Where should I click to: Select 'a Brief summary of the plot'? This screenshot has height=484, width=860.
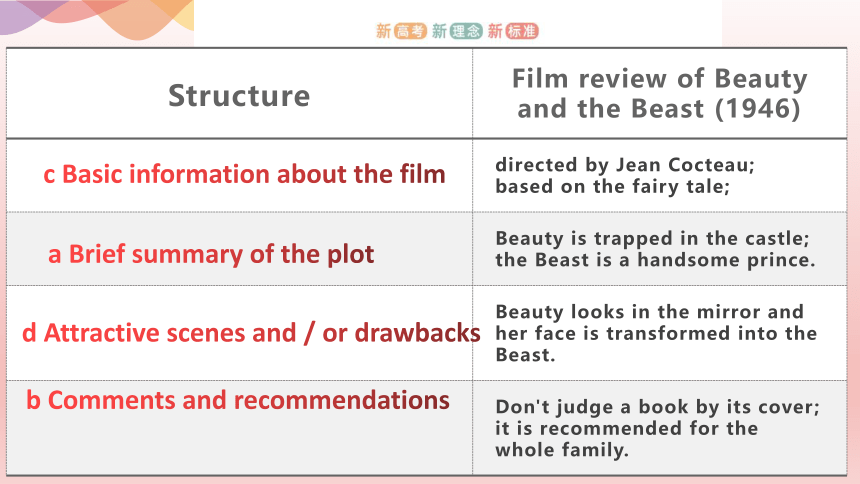coord(211,255)
